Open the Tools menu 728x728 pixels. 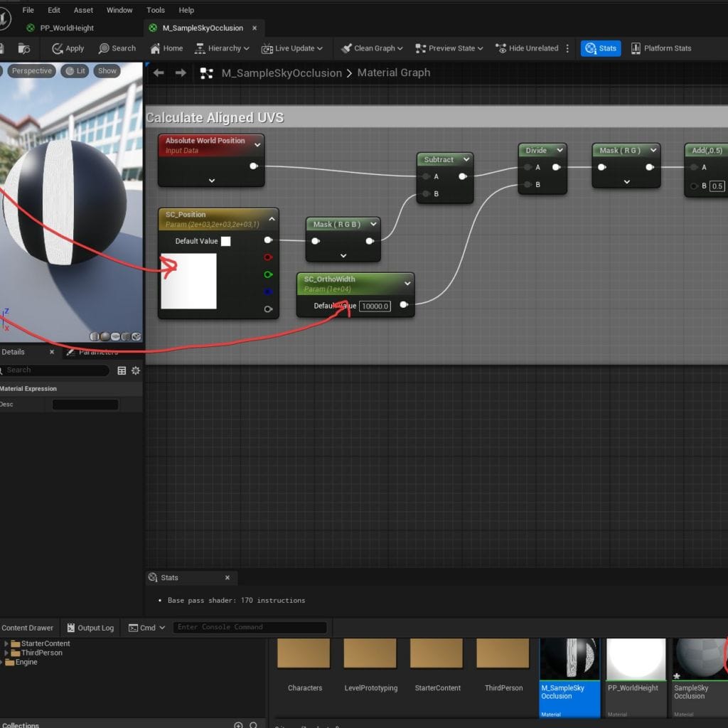pyautogui.click(x=155, y=10)
